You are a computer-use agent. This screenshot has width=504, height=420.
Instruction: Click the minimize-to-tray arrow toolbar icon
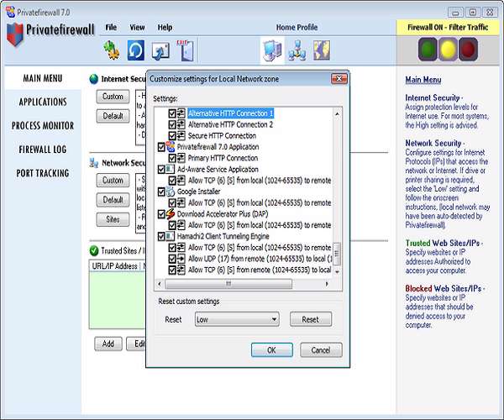(x=160, y=50)
